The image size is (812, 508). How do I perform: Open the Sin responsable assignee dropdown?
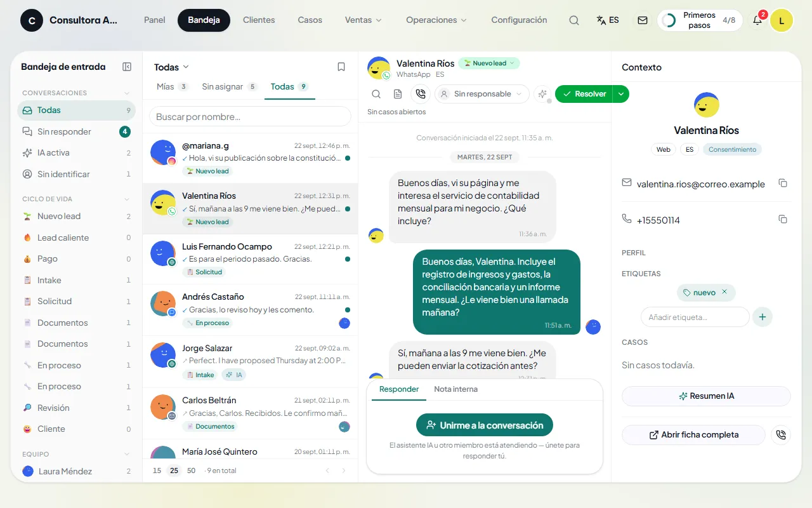pyautogui.click(x=482, y=94)
